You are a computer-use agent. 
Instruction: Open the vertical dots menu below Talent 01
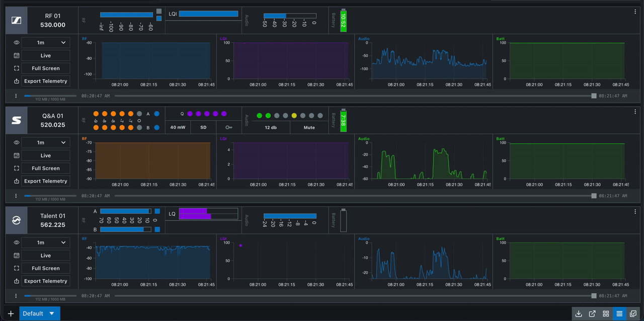coord(16,295)
